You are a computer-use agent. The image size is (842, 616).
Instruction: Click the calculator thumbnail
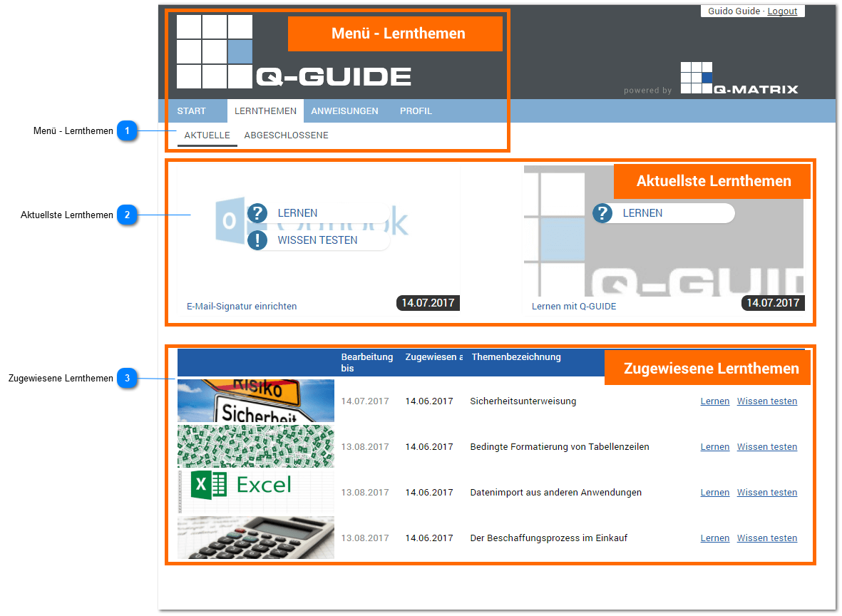coord(256,538)
